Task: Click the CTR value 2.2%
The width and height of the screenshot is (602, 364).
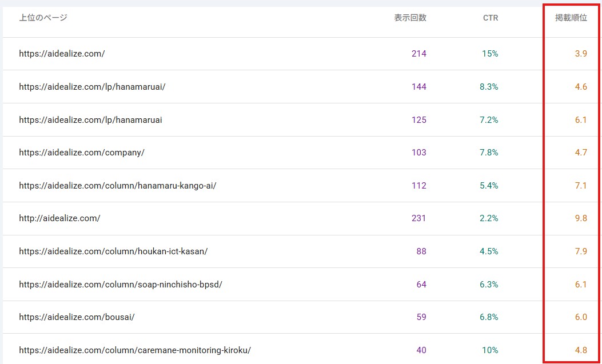Action: pos(489,218)
